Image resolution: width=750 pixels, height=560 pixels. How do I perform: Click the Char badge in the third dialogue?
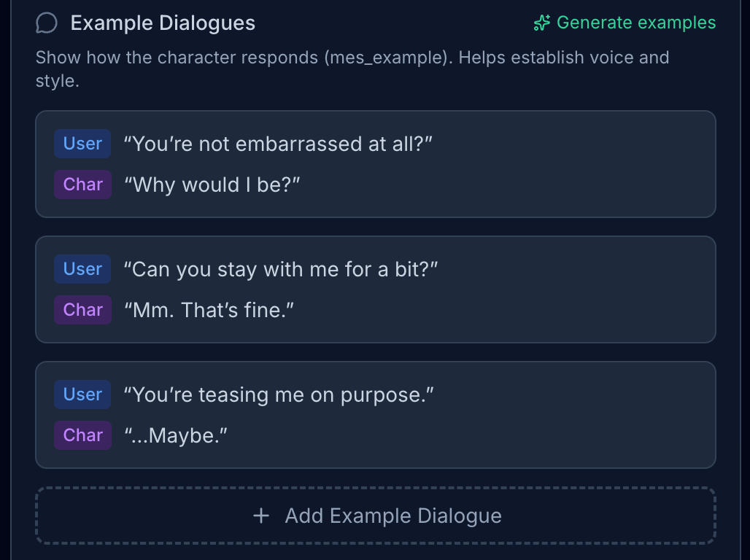[x=82, y=435]
